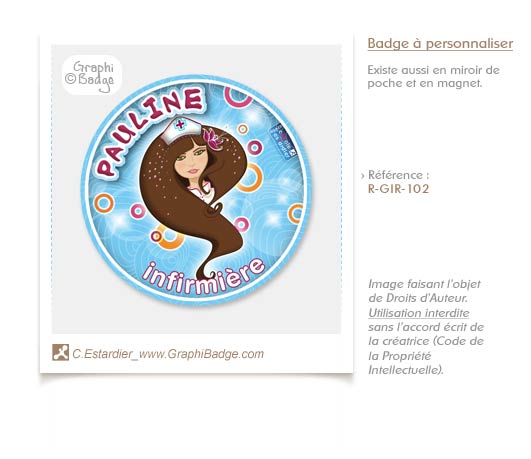The height and width of the screenshot is (459, 531).
Task: Click the orange ring at badge left edge
Action: click(104, 203)
